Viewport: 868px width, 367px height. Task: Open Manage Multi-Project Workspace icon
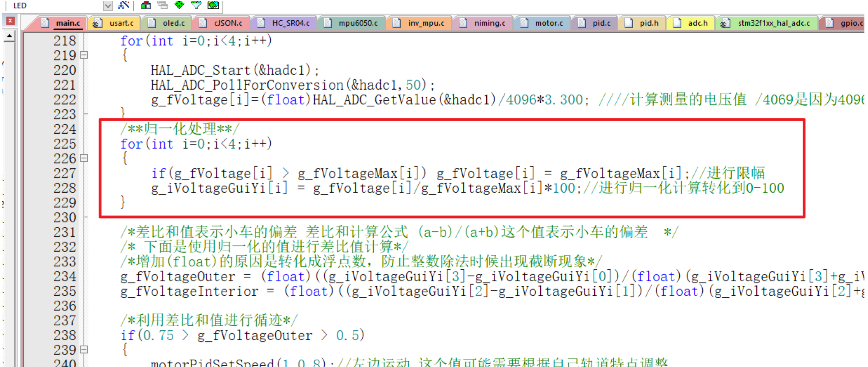point(163,5)
